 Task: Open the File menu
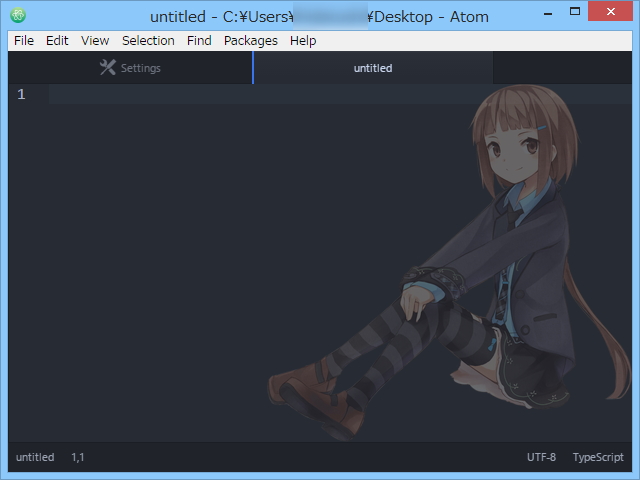(x=24, y=41)
